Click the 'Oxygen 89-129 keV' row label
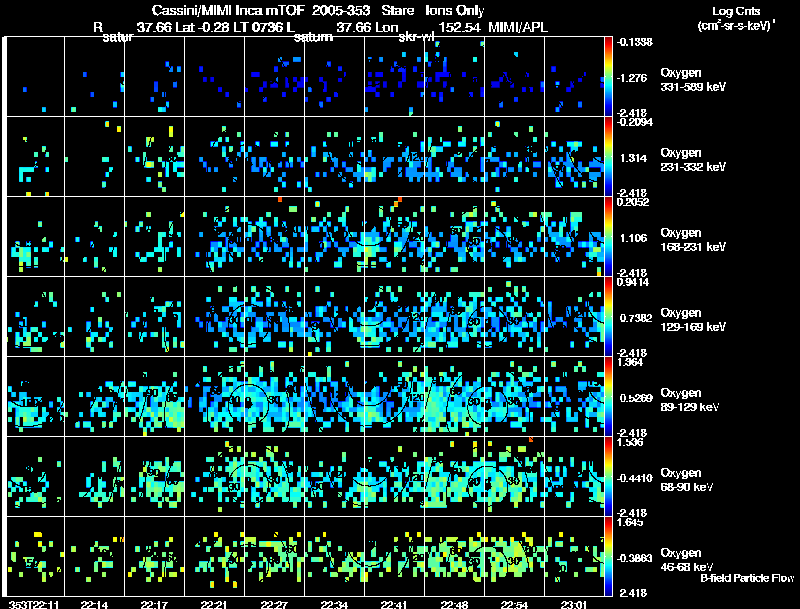The height and width of the screenshot is (609, 800). [x=690, y=400]
